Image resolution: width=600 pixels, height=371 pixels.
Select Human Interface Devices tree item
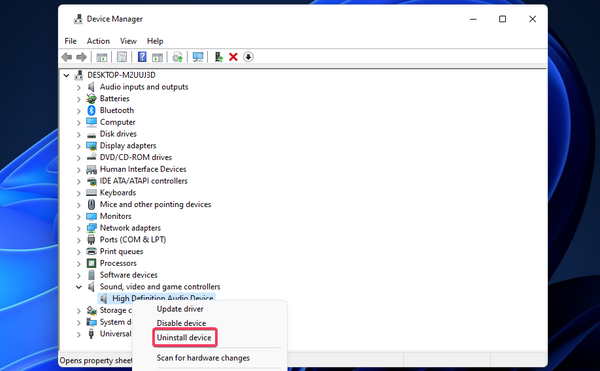(x=143, y=169)
